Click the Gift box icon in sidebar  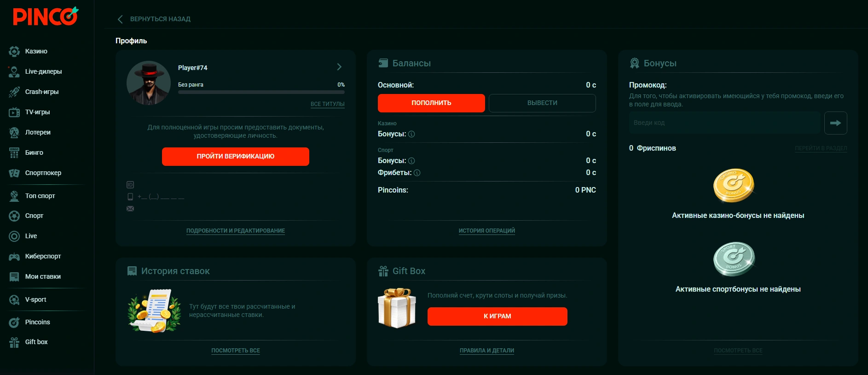14,342
